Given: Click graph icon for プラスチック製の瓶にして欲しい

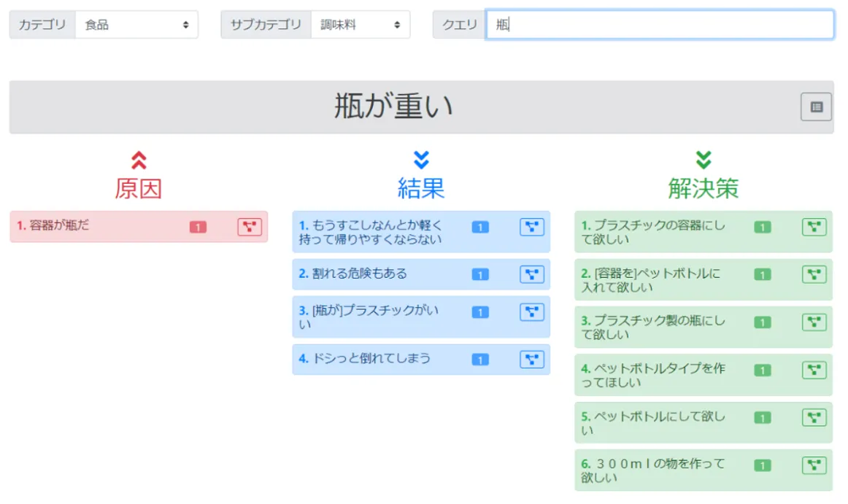Looking at the screenshot, I should point(814,322).
